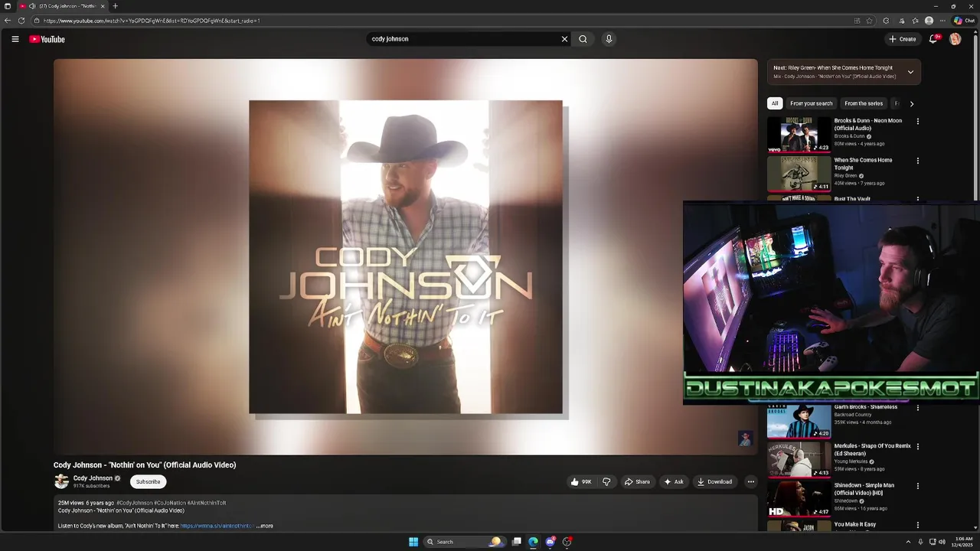Open options for Neon Moon video
This screenshot has width=980, height=551.
[x=917, y=121]
